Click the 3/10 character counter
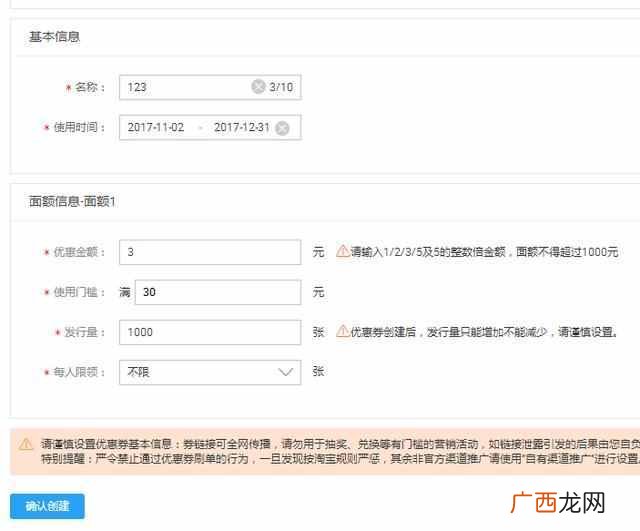Screen dimensions: 640x531 pos(281,87)
